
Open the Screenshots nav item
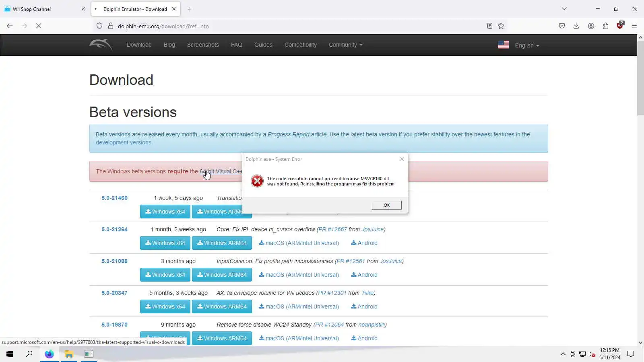coord(203,45)
